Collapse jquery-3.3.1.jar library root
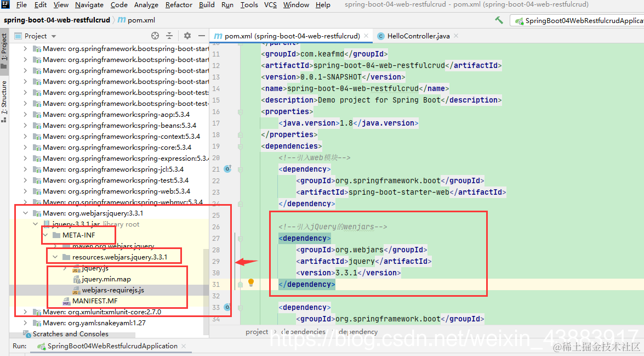Image resolution: width=644 pixels, height=356 pixels. pos(35,224)
